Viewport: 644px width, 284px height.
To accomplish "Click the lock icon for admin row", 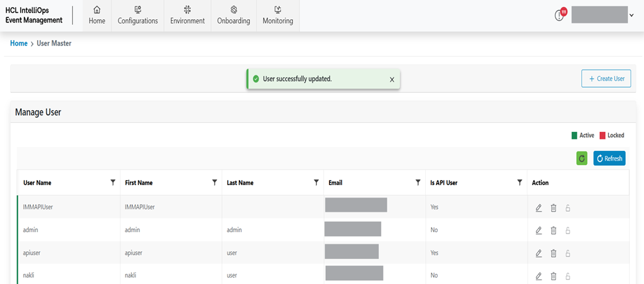I will pos(568,230).
